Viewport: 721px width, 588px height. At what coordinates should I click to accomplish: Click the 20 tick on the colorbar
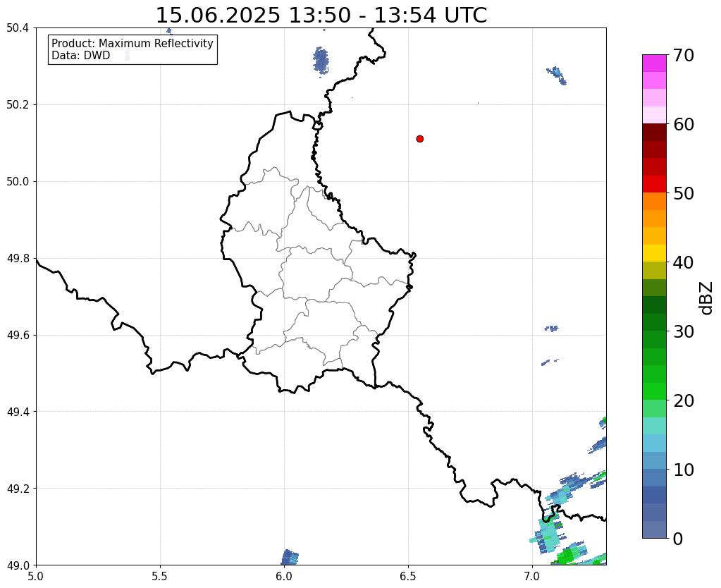point(684,400)
